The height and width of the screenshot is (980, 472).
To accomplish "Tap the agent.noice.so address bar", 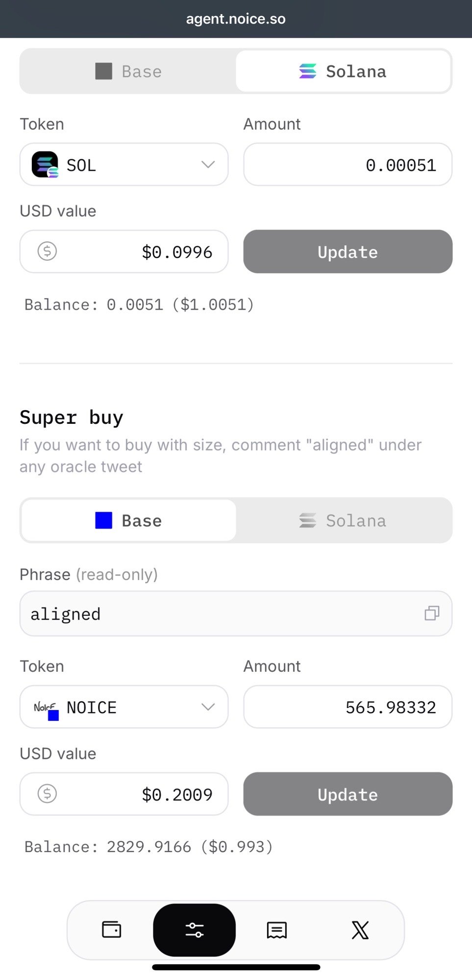I will 236,19.
